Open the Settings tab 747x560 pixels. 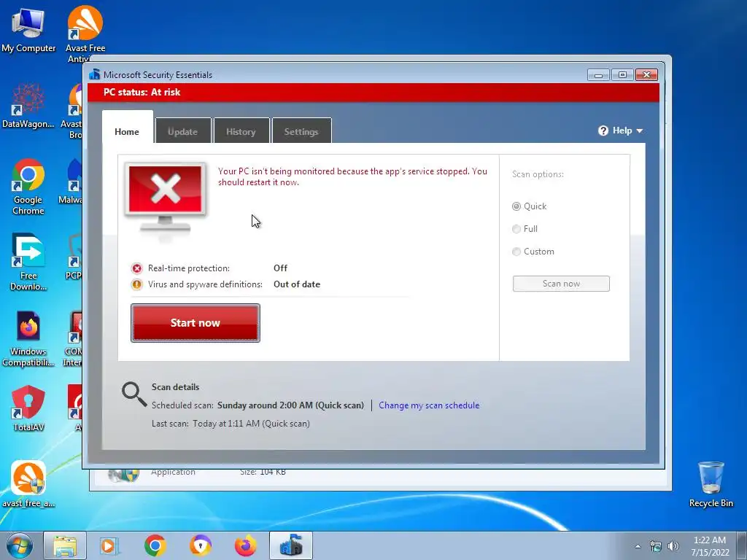(301, 131)
